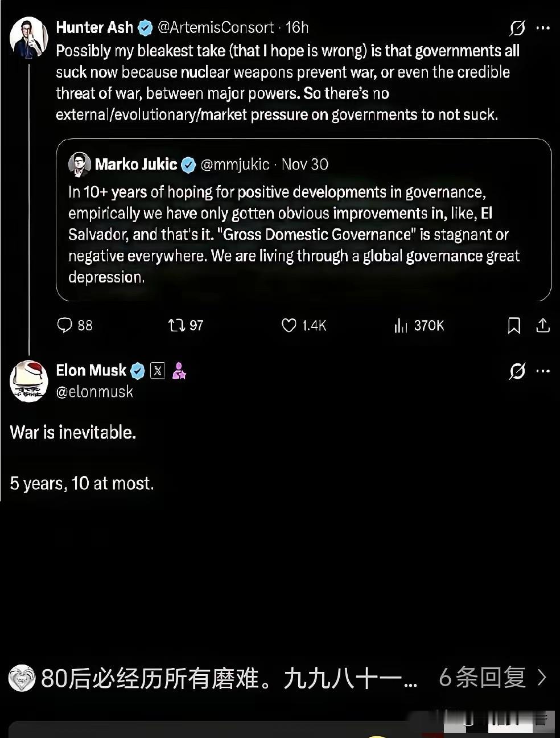Bookmark Hunter Ash's tweet
Image resolution: width=560 pixels, height=738 pixels.
(514, 325)
